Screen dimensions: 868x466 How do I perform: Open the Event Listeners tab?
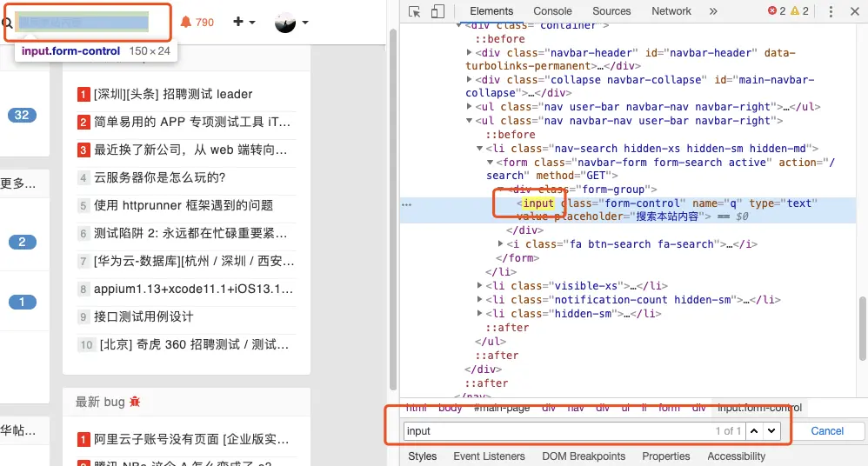pos(489,456)
